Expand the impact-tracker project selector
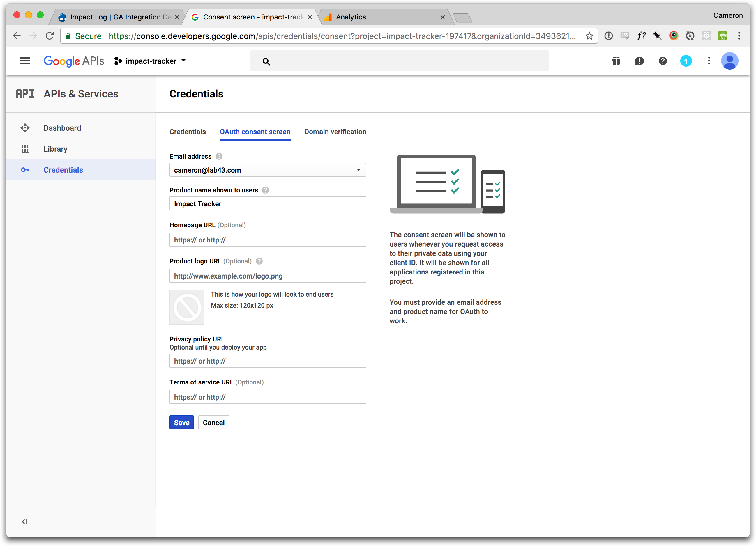The width and height of the screenshot is (756, 546). [150, 61]
